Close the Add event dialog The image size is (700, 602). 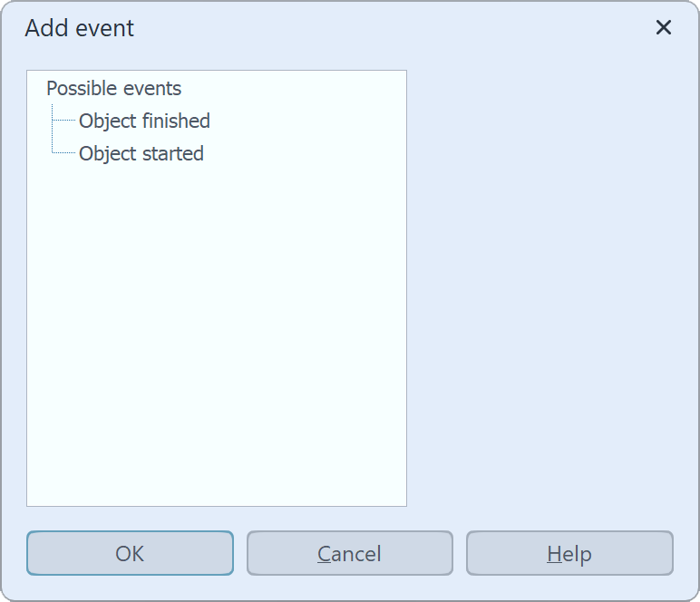[x=664, y=28]
